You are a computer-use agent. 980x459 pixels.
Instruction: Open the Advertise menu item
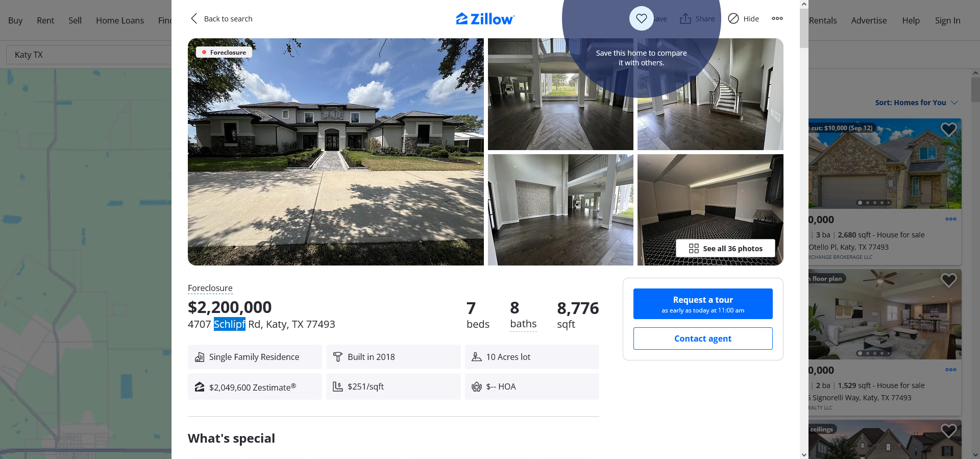[869, 20]
